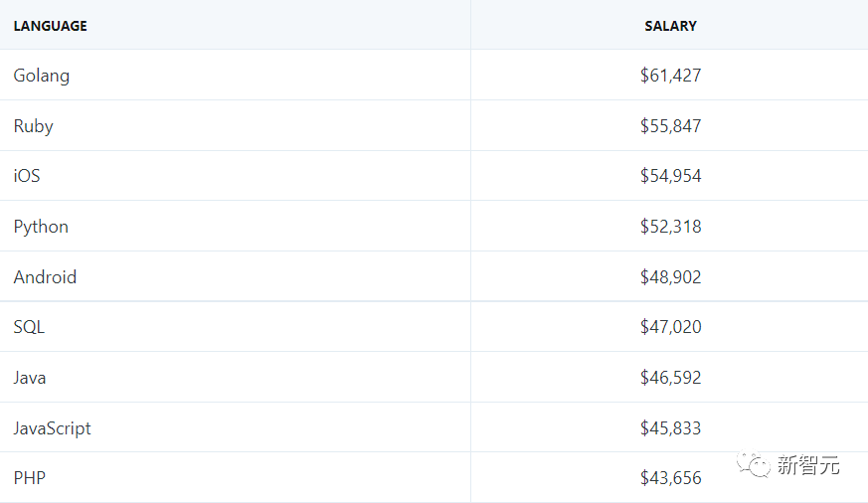Click the $61,427 salary value
Image resolution: width=868 pixels, height=503 pixels.
click(x=670, y=76)
